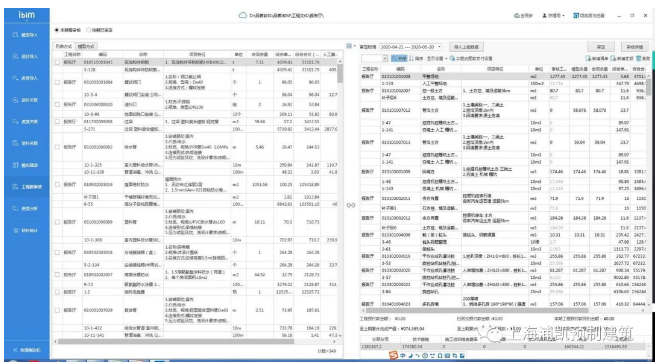Select the '5-128' sub-row in left table
This screenshot has width=660, height=364.
[x=196, y=69]
